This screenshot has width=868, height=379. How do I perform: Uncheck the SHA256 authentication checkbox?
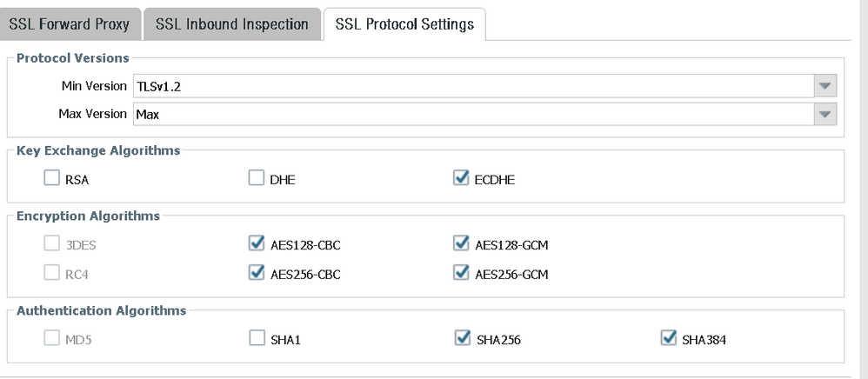click(x=463, y=339)
